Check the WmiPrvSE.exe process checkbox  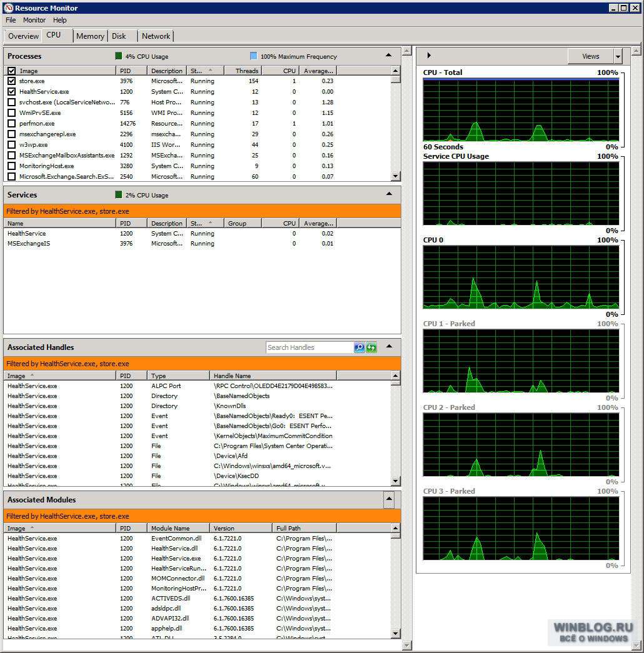pyautogui.click(x=12, y=113)
